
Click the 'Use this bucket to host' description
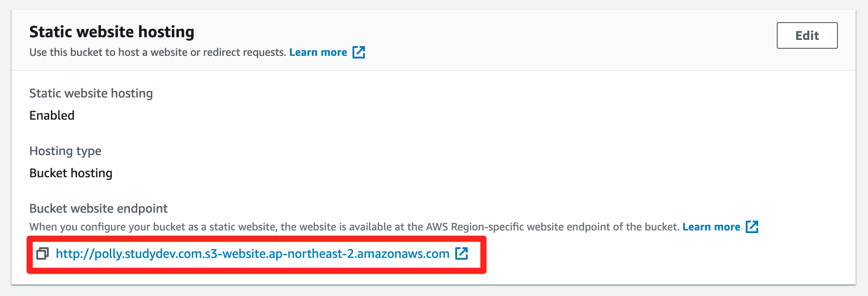(x=158, y=52)
